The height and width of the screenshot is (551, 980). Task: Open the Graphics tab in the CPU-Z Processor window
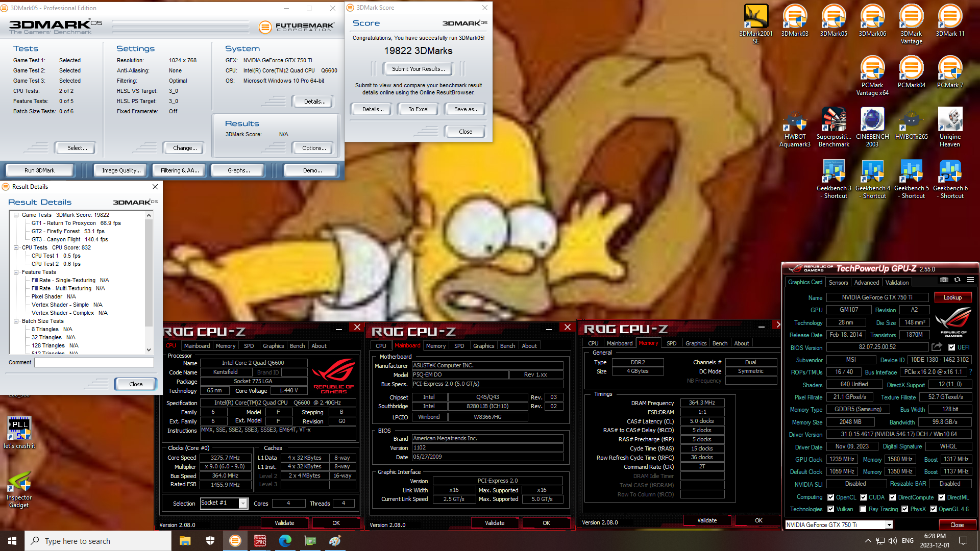[x=273, y=346]
